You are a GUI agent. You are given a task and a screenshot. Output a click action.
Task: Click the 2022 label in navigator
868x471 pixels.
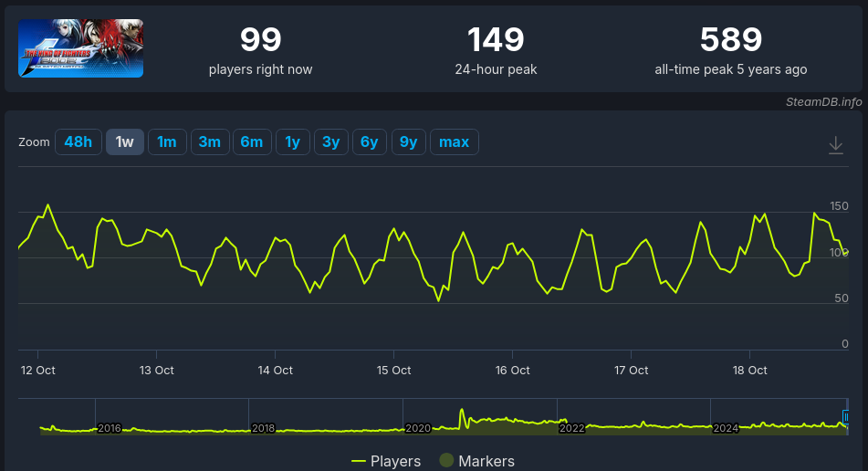click(x=572, y=428)
